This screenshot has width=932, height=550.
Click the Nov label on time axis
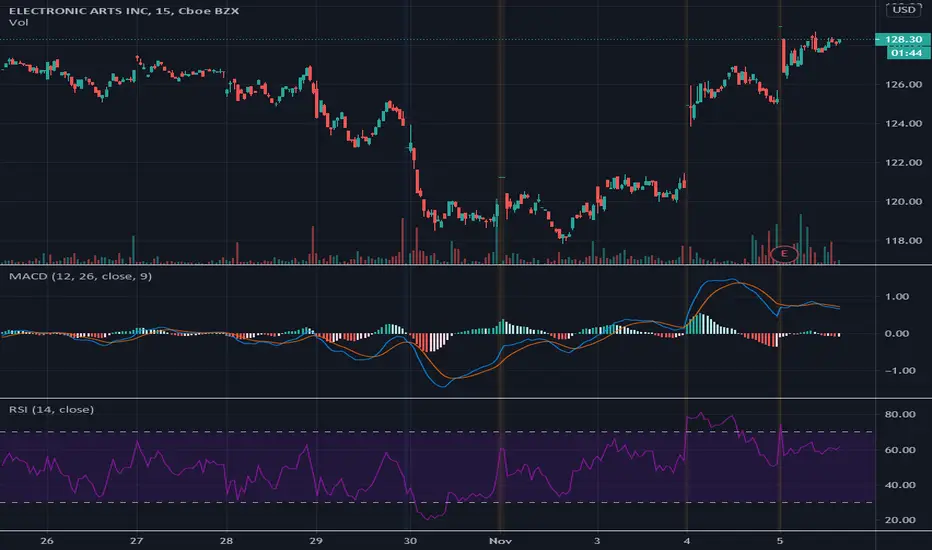(x=500, y=541)
